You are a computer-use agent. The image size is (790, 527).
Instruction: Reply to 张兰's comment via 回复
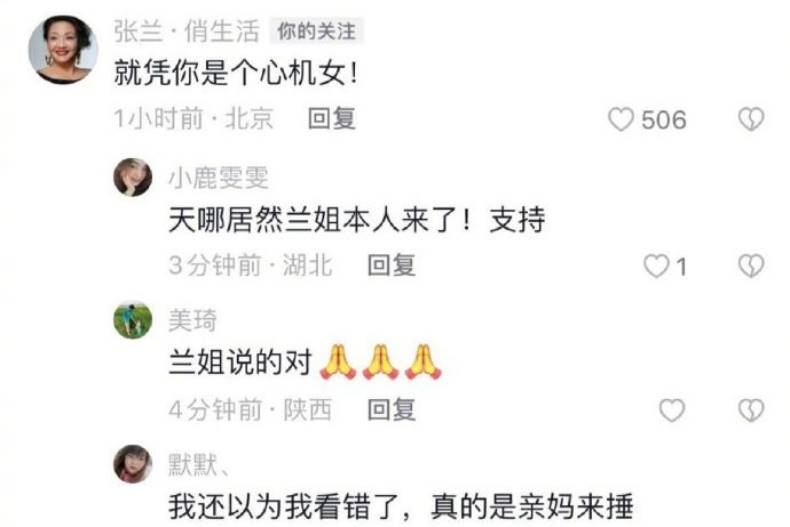332,119
